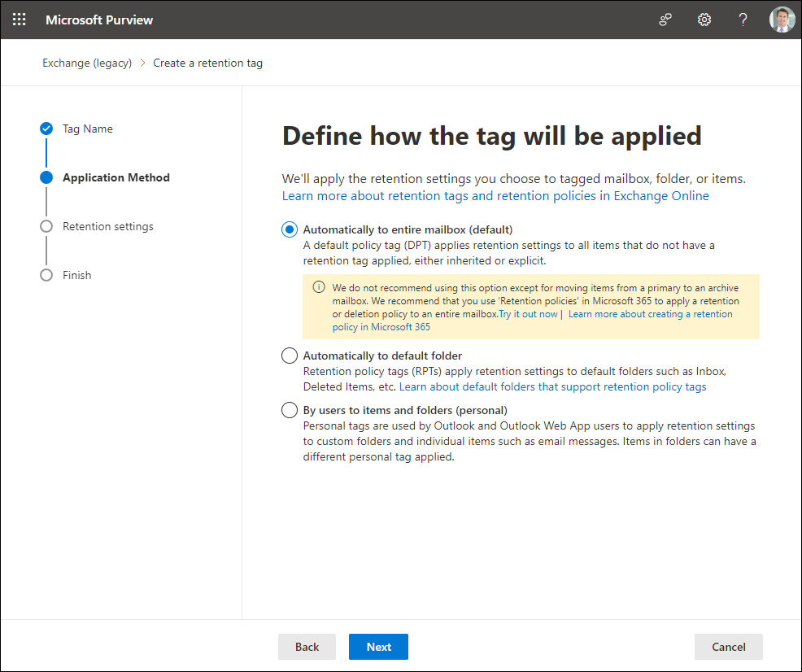This screenshot has height=672, width=802.
Task: Open Learn about default folders link
Action: [x=552, y=386]
